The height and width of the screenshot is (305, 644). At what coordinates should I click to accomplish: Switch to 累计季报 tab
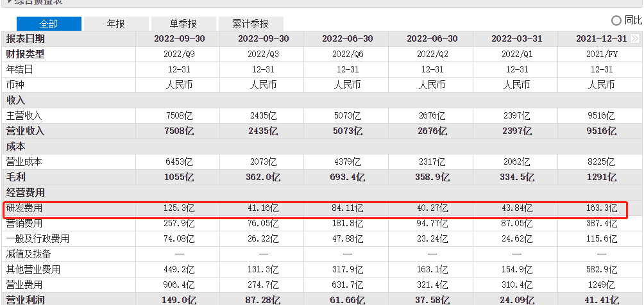(251, 24)
